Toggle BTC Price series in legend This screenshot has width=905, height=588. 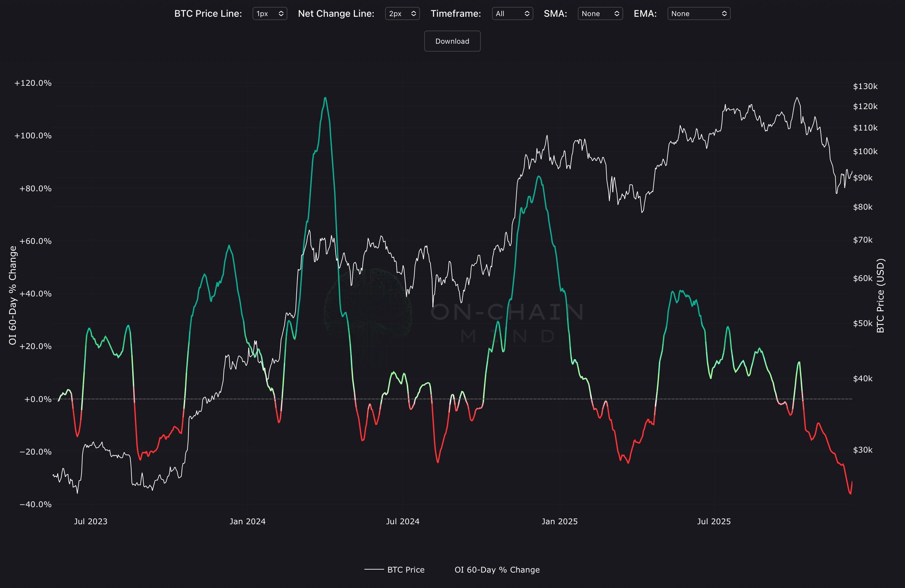tap(405, 570)
